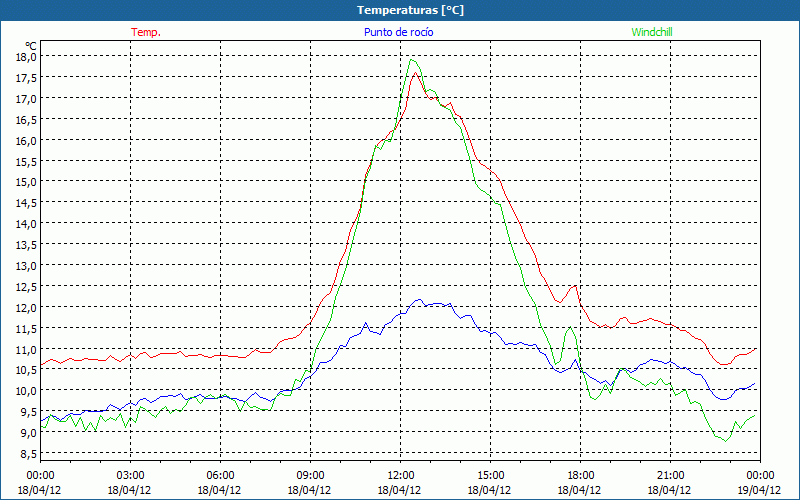
Task: Click the 11,0 y-axis value
Action: pyautogui.click(x=28, y=349)
